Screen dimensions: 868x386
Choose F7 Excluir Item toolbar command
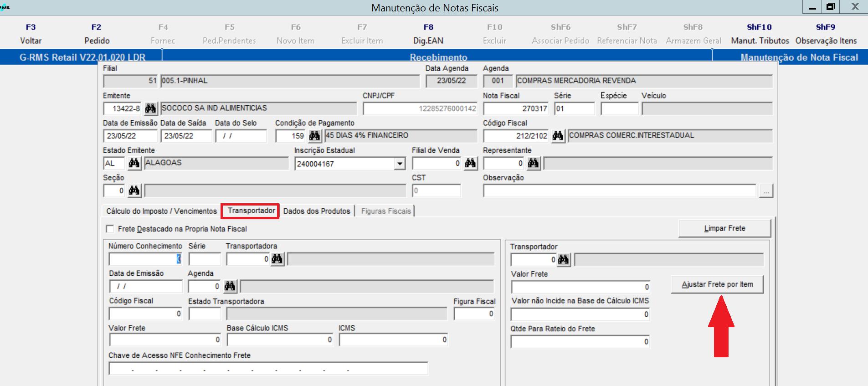click(x=362, y=34)
